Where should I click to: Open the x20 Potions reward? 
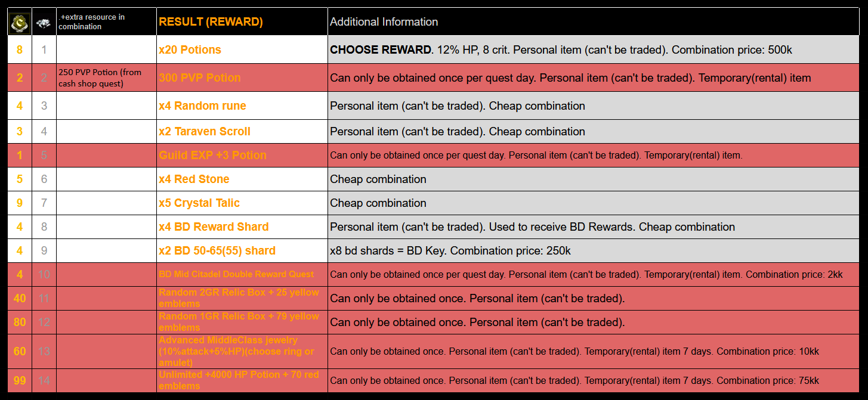pyautogui.click(x=190, y=50)
